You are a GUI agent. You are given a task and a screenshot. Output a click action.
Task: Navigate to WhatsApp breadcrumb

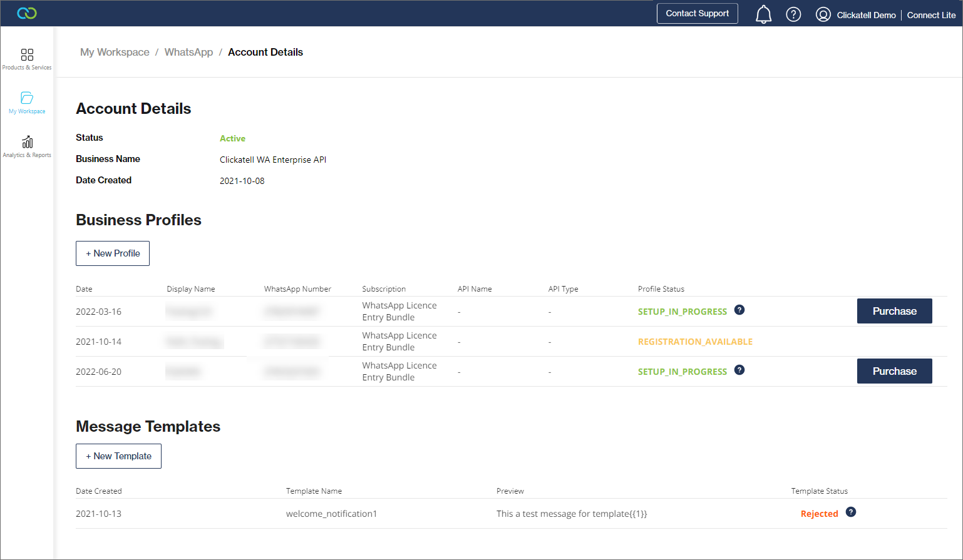coord(188,52)
